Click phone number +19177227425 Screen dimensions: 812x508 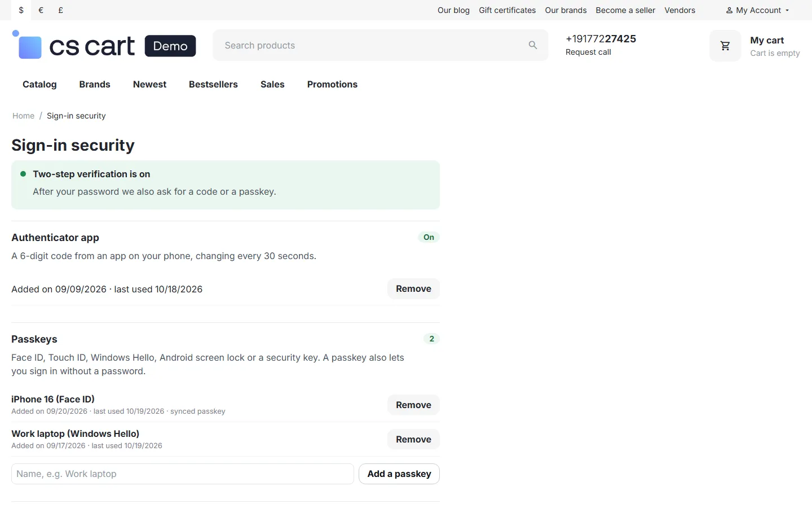[601, 38]
